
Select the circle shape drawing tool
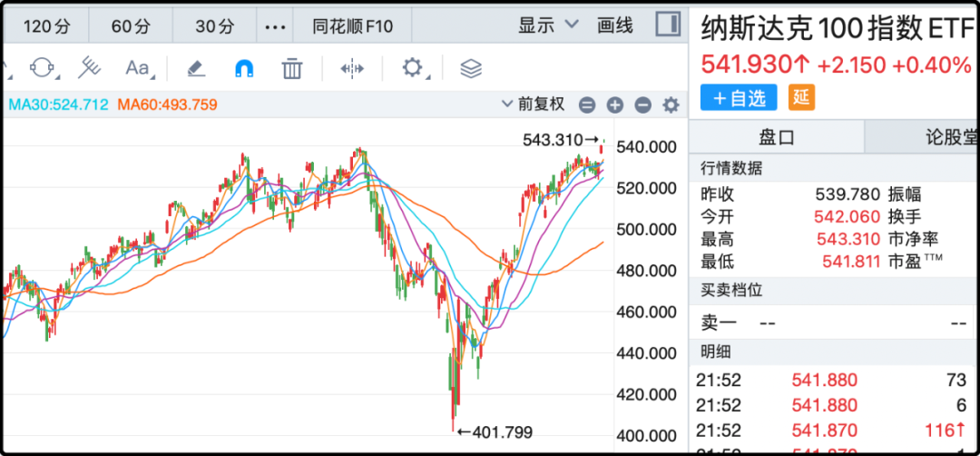(x=42, y=68)
